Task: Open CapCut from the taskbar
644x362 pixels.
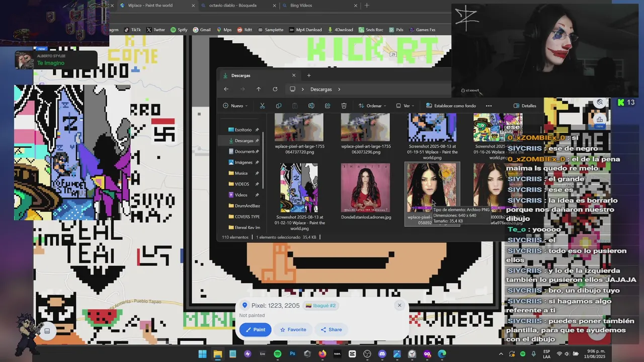Action: (x=352, y=354)
